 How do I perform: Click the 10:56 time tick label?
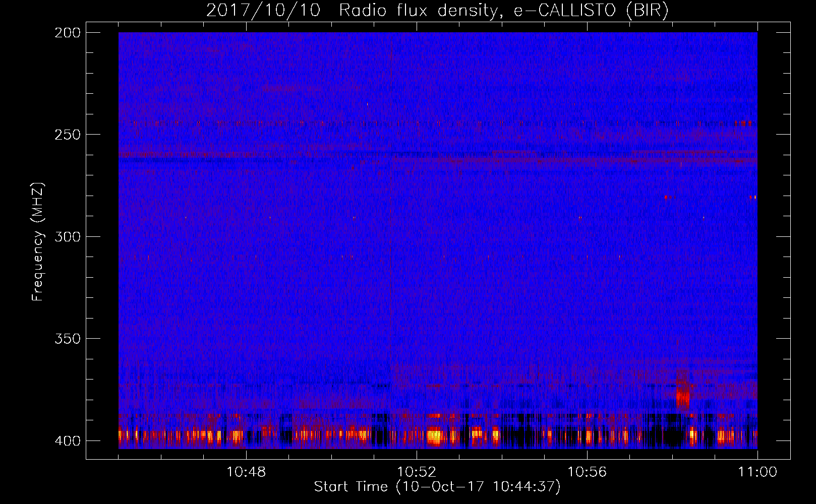click(587, 472)
